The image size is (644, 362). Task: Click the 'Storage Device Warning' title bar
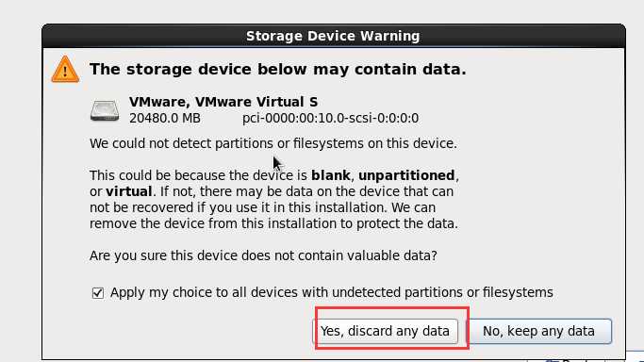click(x=333, y=36)
